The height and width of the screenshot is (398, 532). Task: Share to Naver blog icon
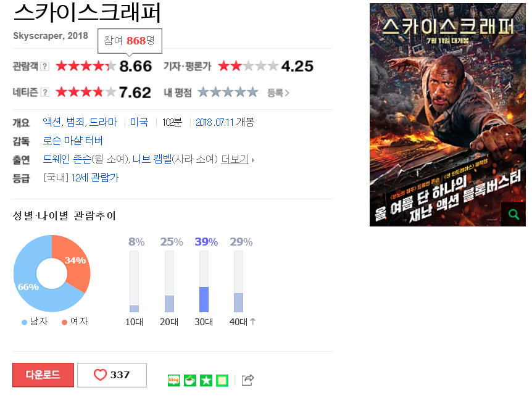pos(173,380)
